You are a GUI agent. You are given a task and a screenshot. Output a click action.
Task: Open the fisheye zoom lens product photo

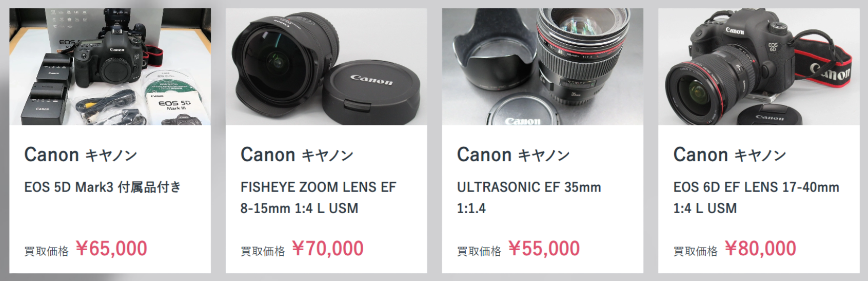(326, 66)
